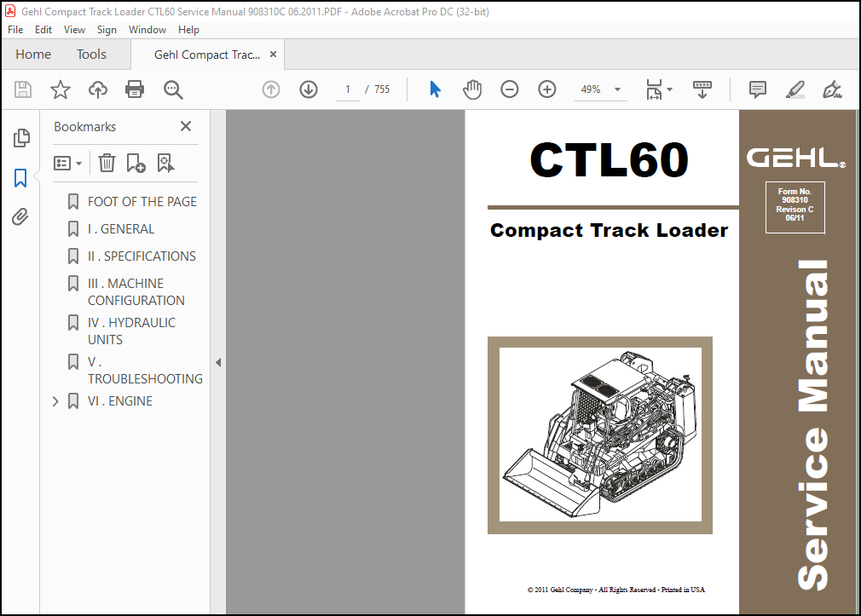
Task: Choose the Selection arrow tool
Action: [435, 89]
